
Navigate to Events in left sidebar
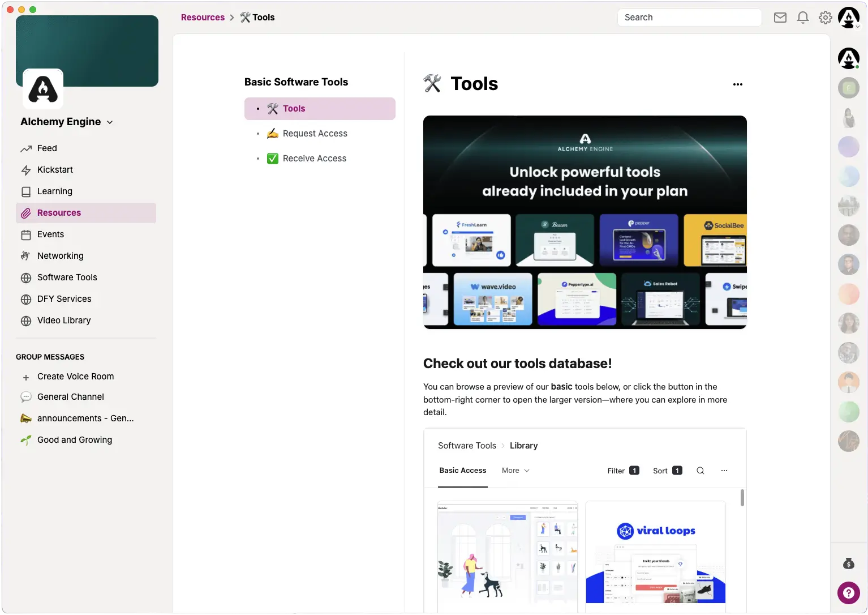[50, 234]
